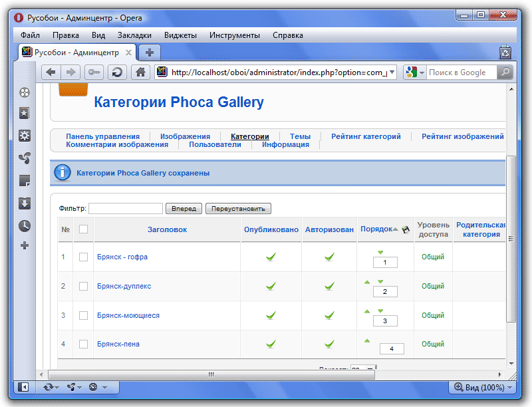
Task: Click the save order disk icon
Action: pos(406,229)
